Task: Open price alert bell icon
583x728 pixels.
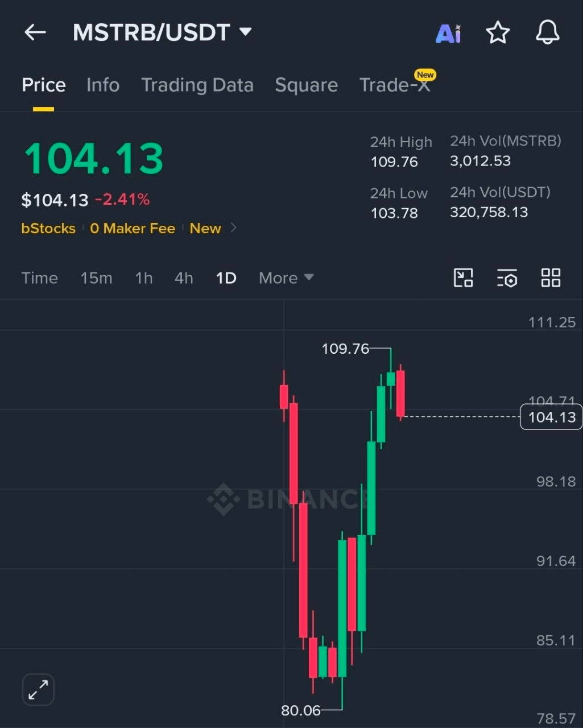Action: click(548, 32)
